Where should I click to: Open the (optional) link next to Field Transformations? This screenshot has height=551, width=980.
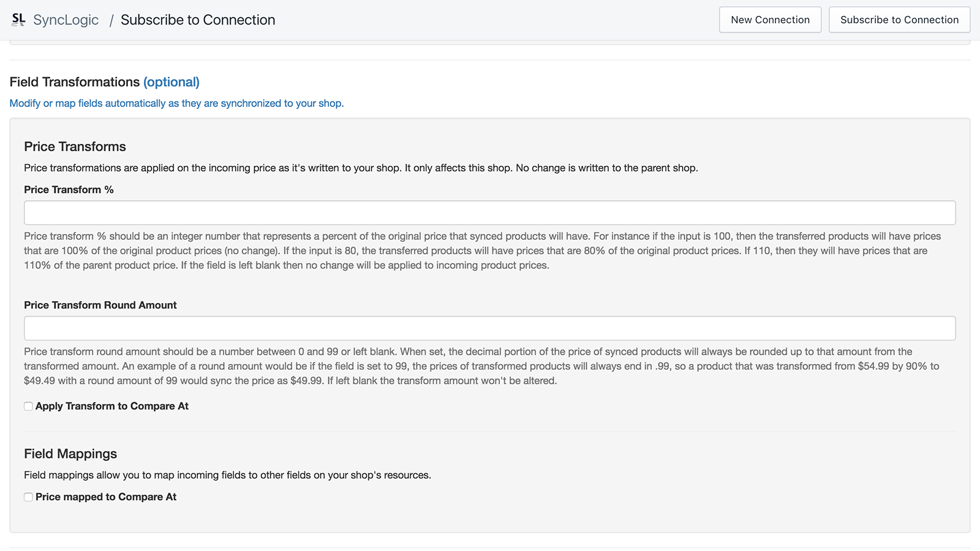point(171,81)
